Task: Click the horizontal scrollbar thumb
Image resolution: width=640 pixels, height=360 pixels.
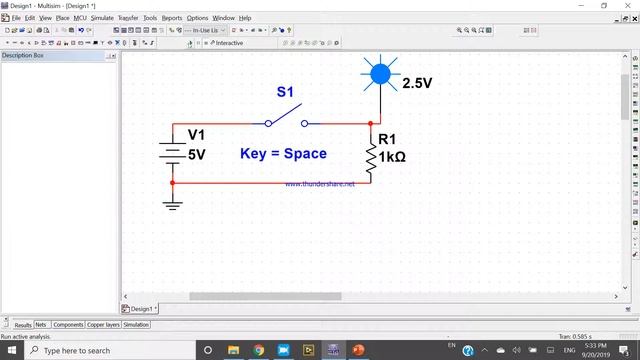Action: pos(265,296)
